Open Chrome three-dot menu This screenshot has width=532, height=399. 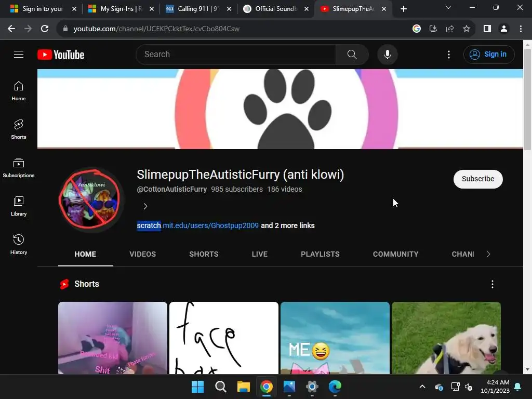pos(521,29)
